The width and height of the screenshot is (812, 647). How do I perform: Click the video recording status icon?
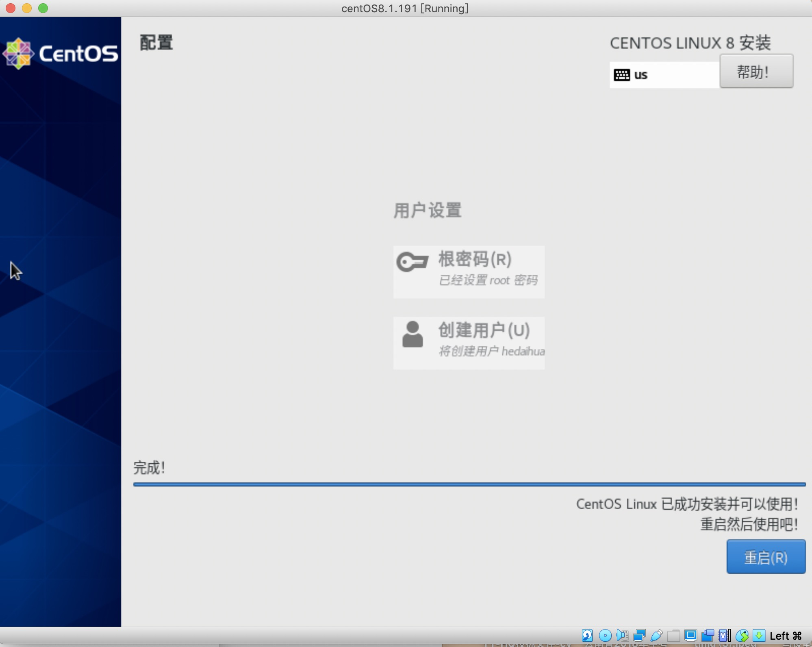708,635
